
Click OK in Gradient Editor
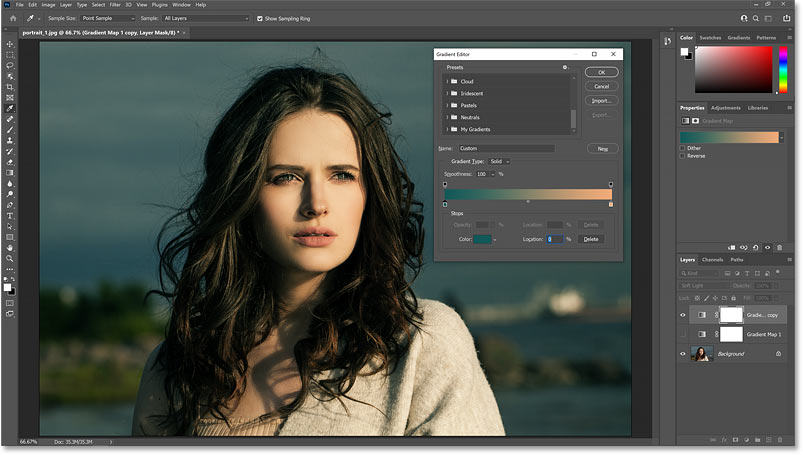tap(602, 72)
